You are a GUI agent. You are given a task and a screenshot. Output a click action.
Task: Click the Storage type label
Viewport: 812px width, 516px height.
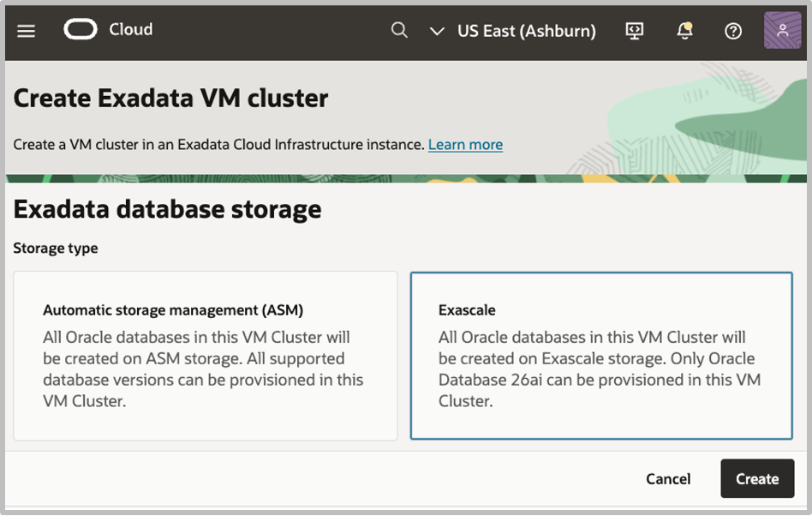(56, 249)
